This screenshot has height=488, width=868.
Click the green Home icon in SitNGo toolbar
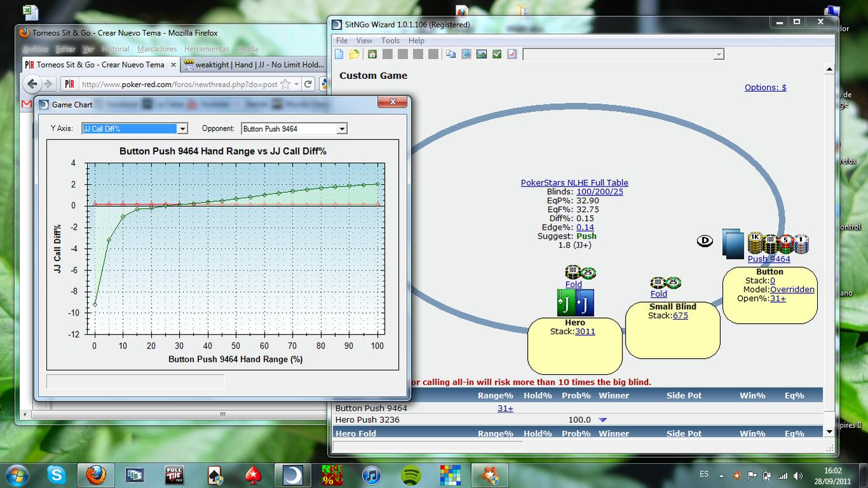pyautogui.click(x=372, y=55)
